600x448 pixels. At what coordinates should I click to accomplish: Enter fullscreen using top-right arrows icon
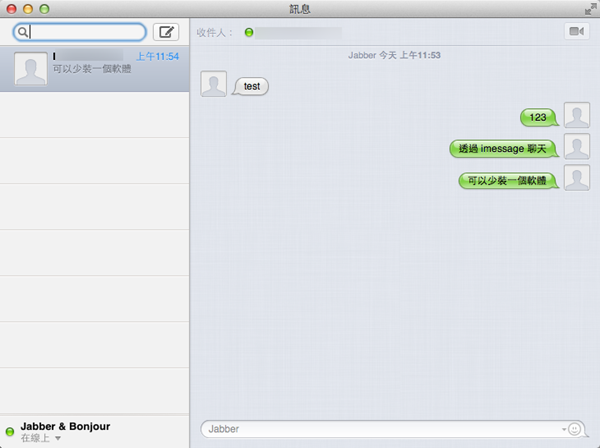[590, 8]
